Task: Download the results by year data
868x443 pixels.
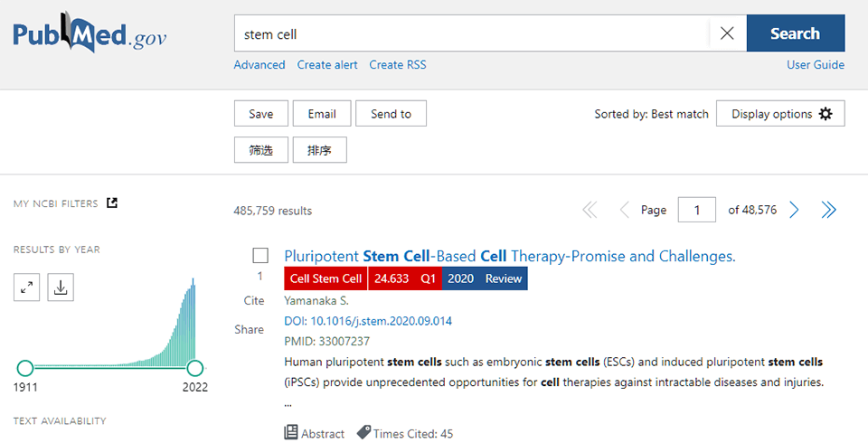Action: tap(61, 287)
